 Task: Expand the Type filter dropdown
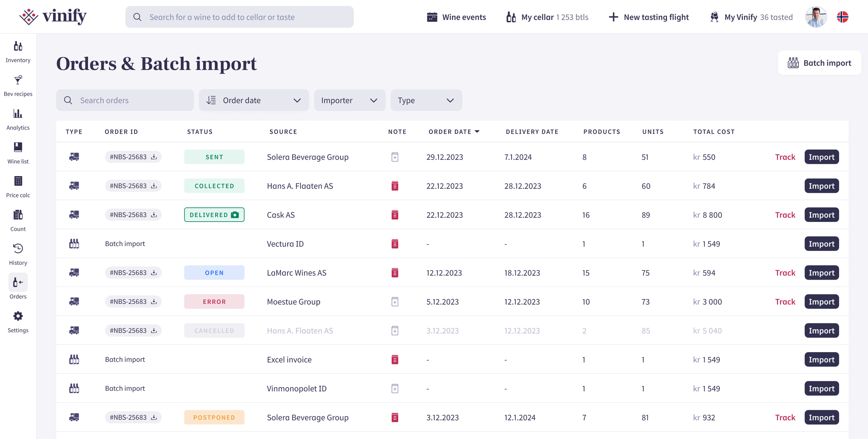click(426, 100)
